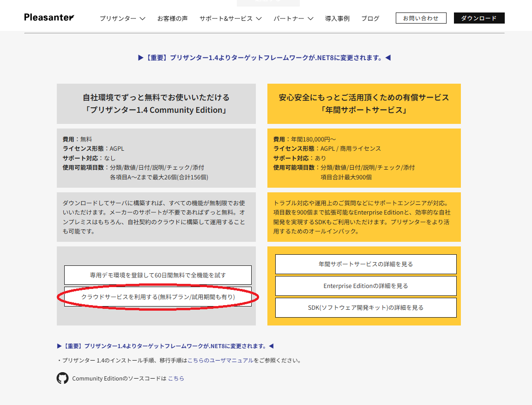
Task: Open the GitHub octocat icon
Action: coord(62,378)
